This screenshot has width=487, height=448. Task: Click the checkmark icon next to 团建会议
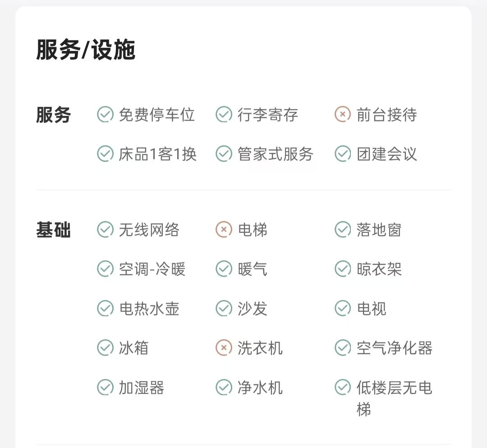[x=343, y=154]
